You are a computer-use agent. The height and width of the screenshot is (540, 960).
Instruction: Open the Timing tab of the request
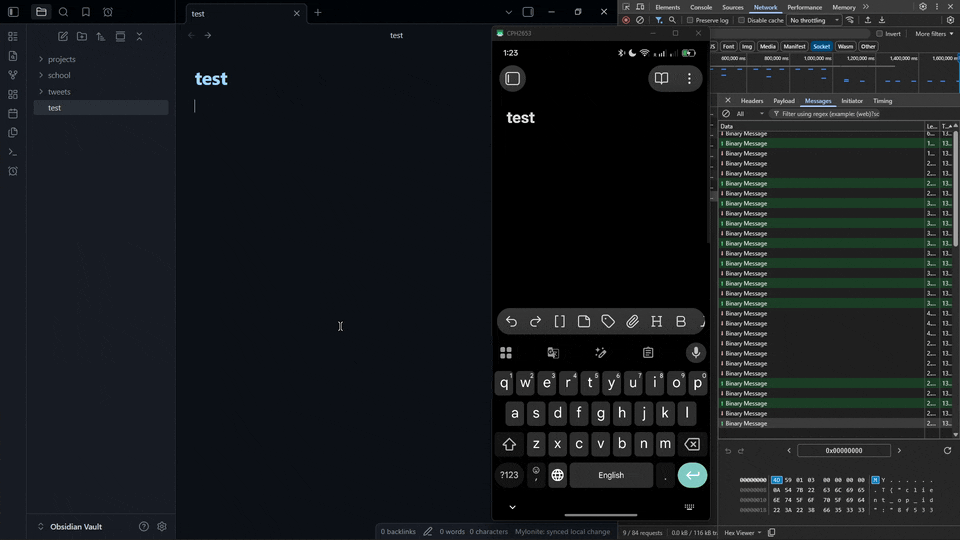coord(882,101)
